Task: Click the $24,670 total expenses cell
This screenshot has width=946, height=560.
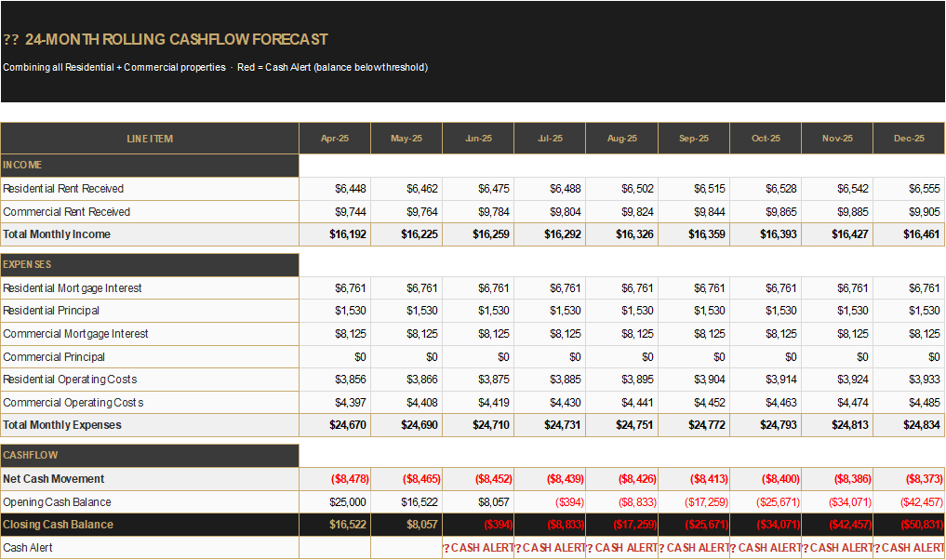Action: [335, 425]
